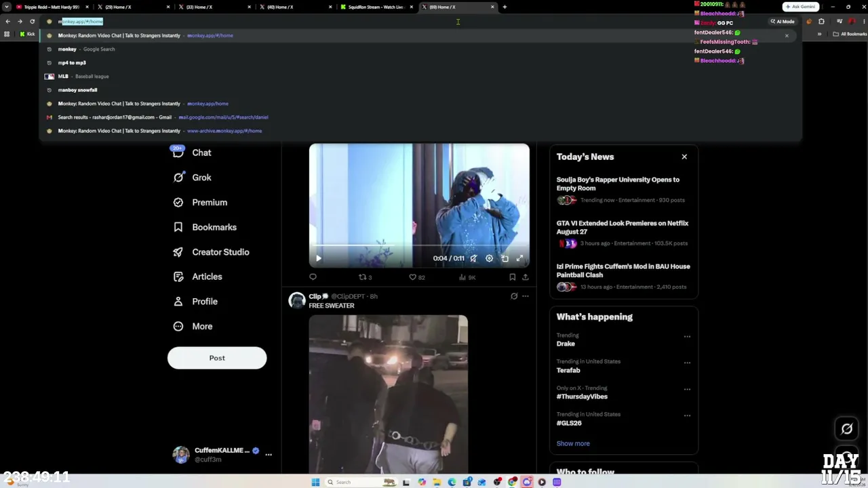The image size is (868, 488).
Task: Click AI Mode in address bar
Action: click(783, 22)
